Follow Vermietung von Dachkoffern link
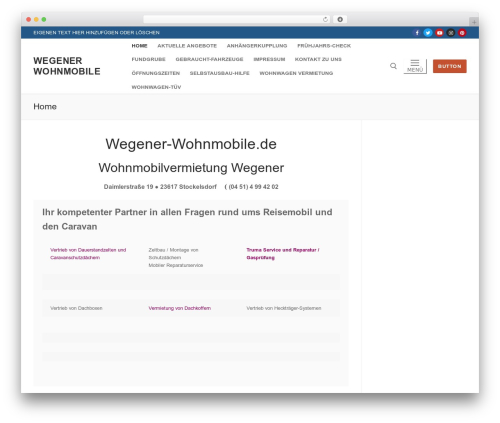This screenshot has width=500, height=423. pos(179,308)
